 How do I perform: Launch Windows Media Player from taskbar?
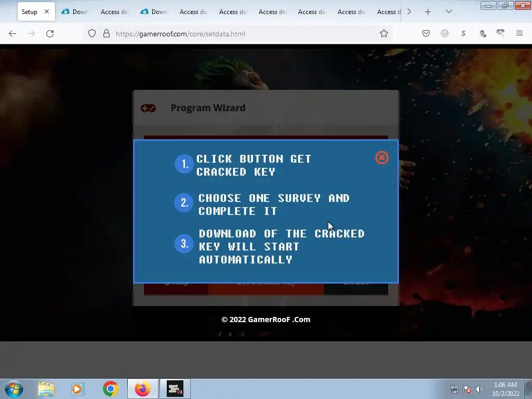coord(78,389)
